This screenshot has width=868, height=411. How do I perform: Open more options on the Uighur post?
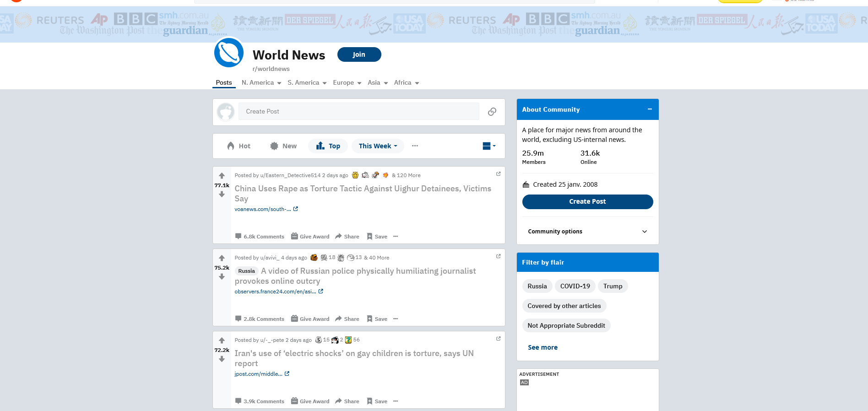coord(396,237)
